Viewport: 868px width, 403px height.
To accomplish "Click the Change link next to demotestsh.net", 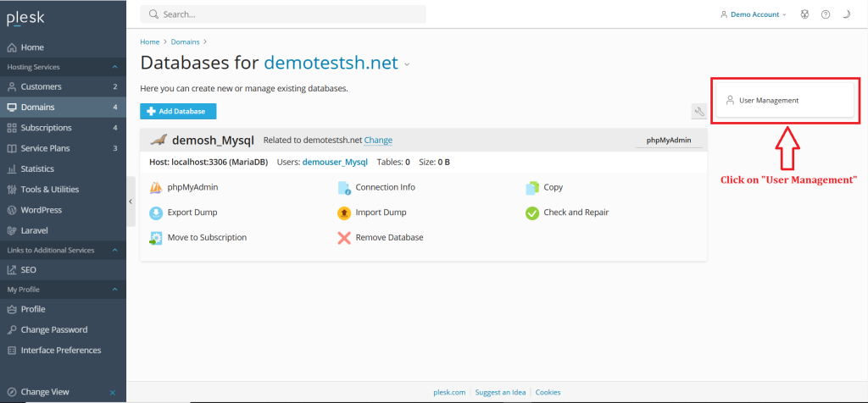I will click(x=378, y=141).
